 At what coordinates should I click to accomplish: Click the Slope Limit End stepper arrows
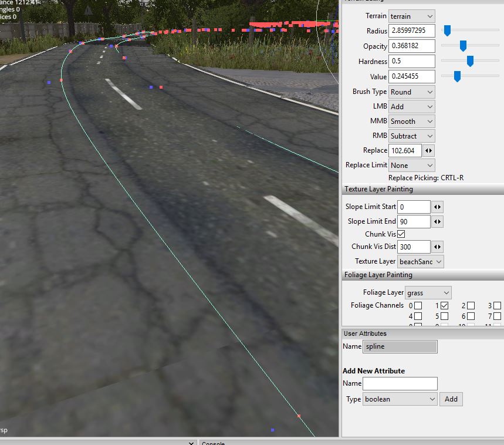[x=437, y=221]
